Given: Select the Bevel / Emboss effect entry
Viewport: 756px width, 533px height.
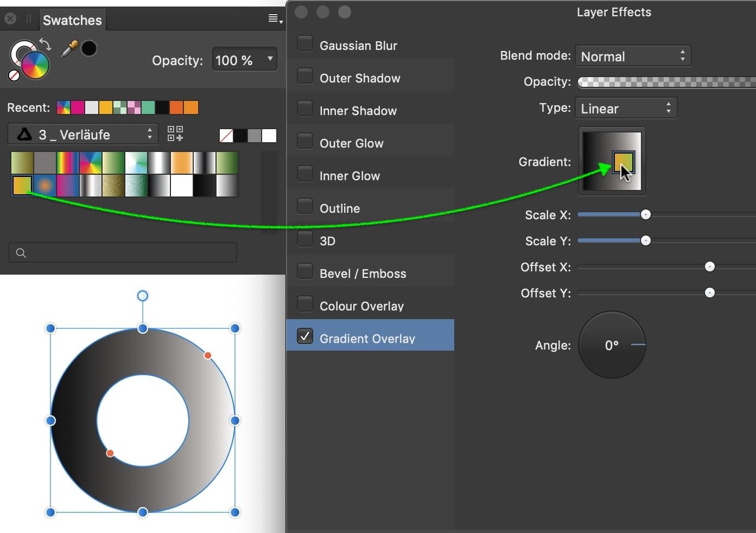Looking at the screenshot, I should click(363, 273).
